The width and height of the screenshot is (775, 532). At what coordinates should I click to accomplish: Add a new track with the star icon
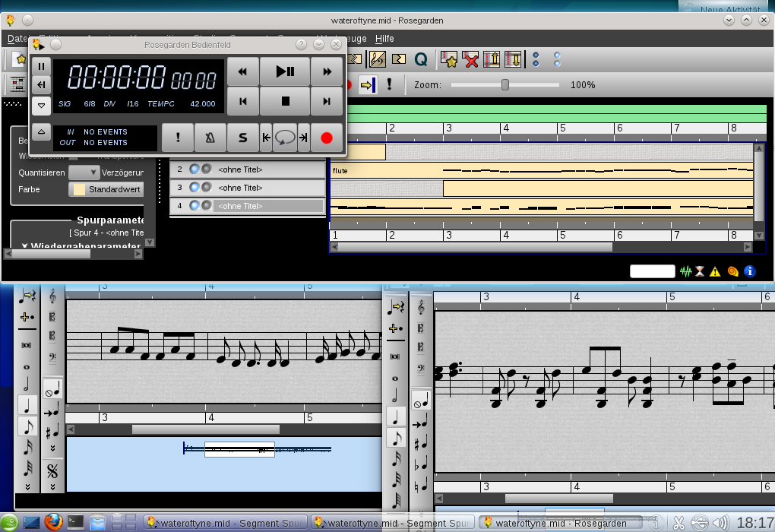click(449, 60)
